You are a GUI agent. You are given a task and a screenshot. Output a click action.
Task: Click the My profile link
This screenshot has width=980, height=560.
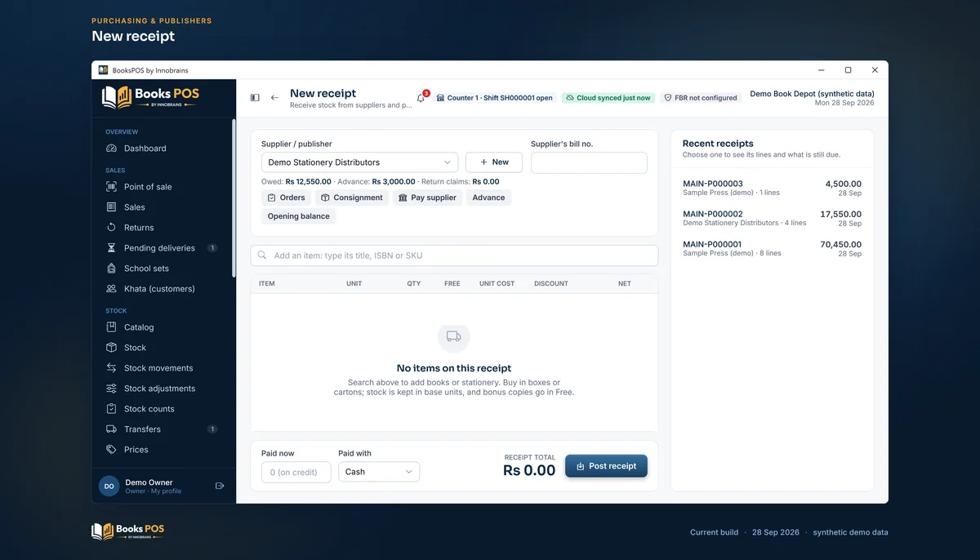tap(166, 491)
